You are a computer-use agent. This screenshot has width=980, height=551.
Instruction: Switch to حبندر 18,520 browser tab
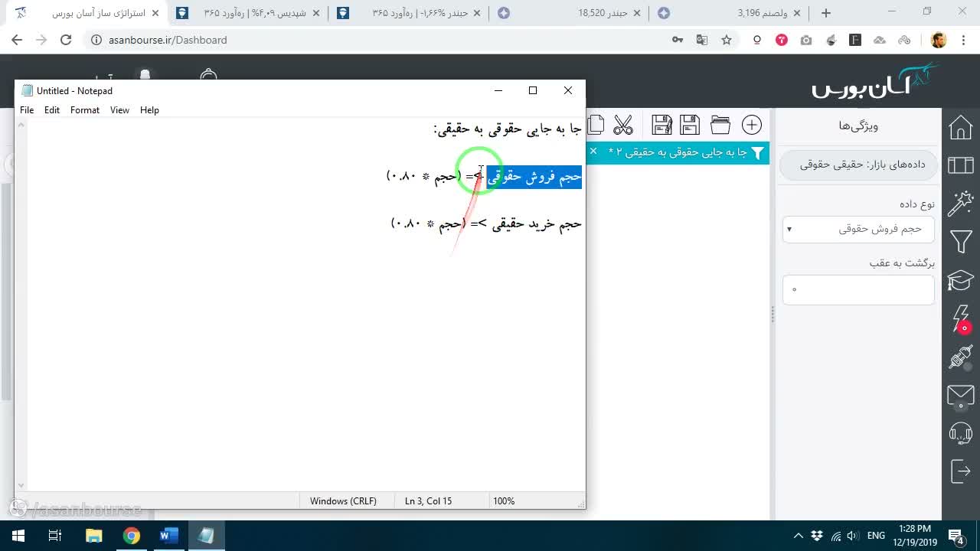click(570, 13)
